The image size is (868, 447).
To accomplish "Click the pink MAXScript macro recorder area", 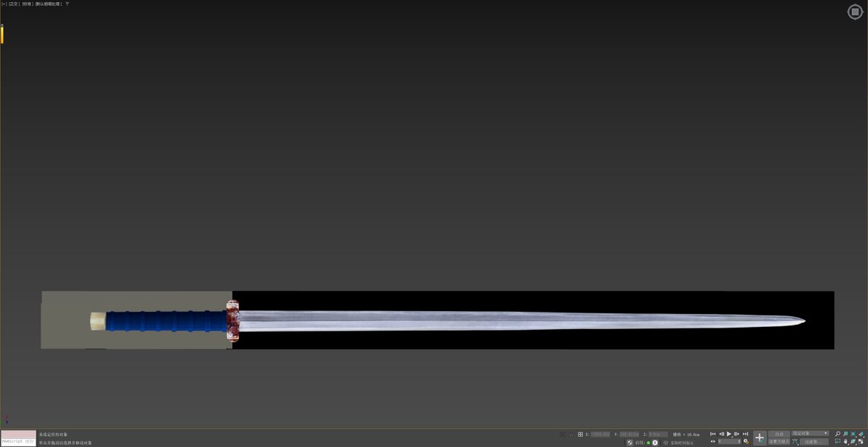I will click(18, 434).
